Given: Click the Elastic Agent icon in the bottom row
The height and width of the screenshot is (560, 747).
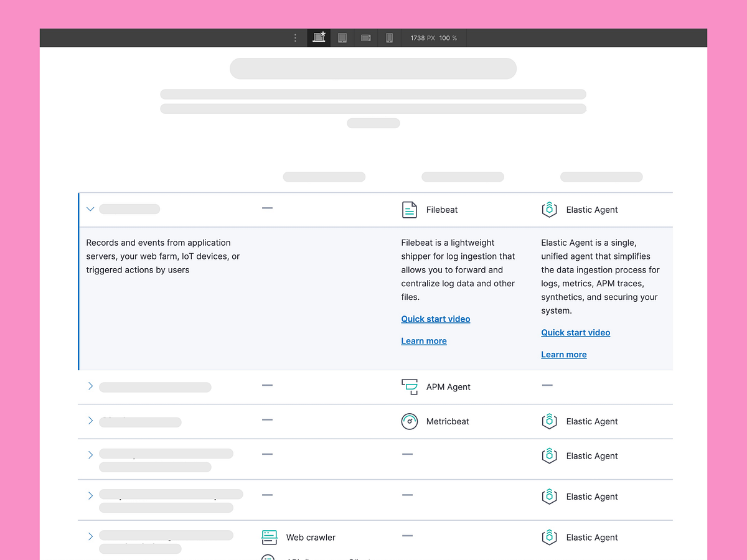Looking at the screenshot, I should 550,537.
